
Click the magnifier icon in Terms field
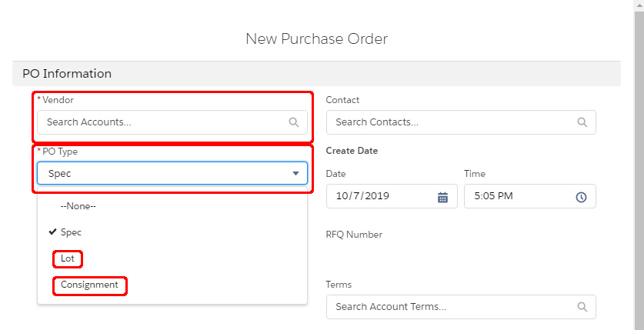click(x=582, y=307)
